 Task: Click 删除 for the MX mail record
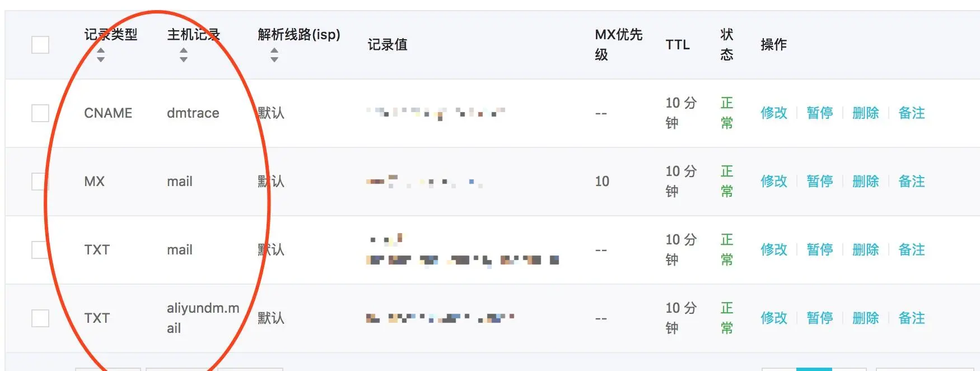coord(866,182)
